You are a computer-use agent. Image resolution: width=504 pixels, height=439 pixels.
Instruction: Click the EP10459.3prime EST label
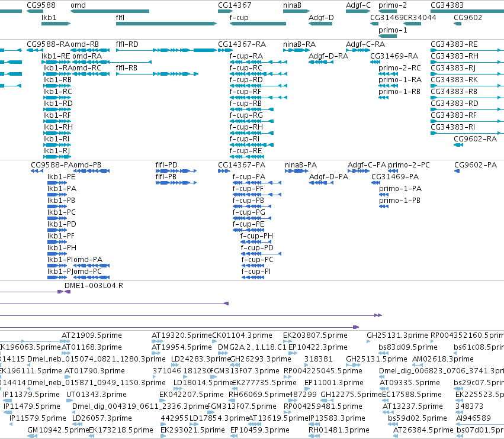(260, 430)
